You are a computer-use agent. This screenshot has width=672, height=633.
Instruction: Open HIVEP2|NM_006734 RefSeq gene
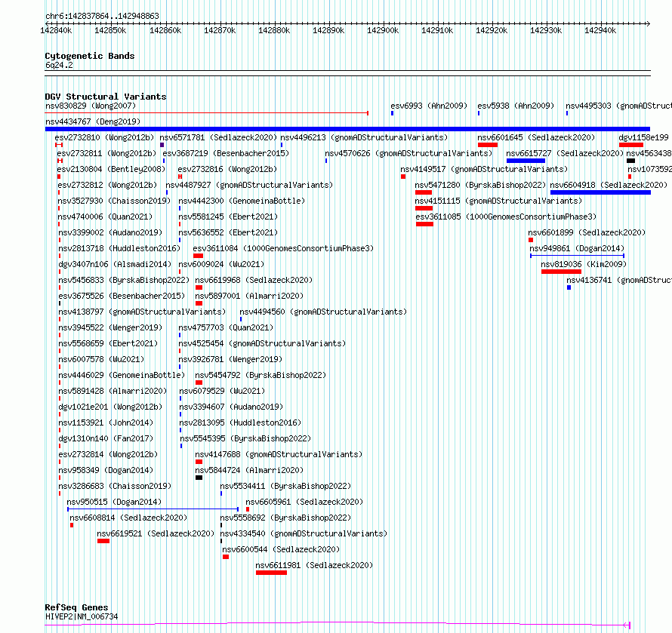(82, 616)
